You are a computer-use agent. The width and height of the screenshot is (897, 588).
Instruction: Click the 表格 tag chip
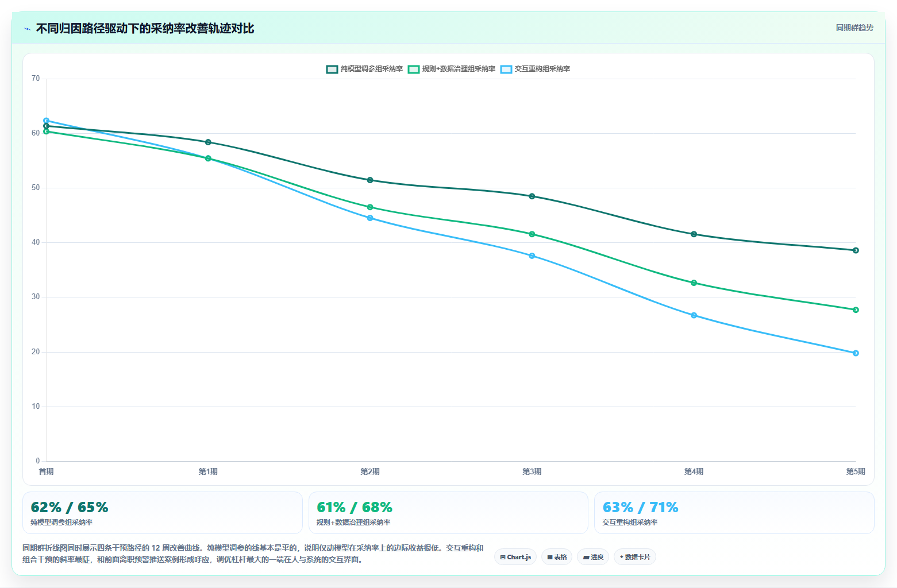point(557,557)
